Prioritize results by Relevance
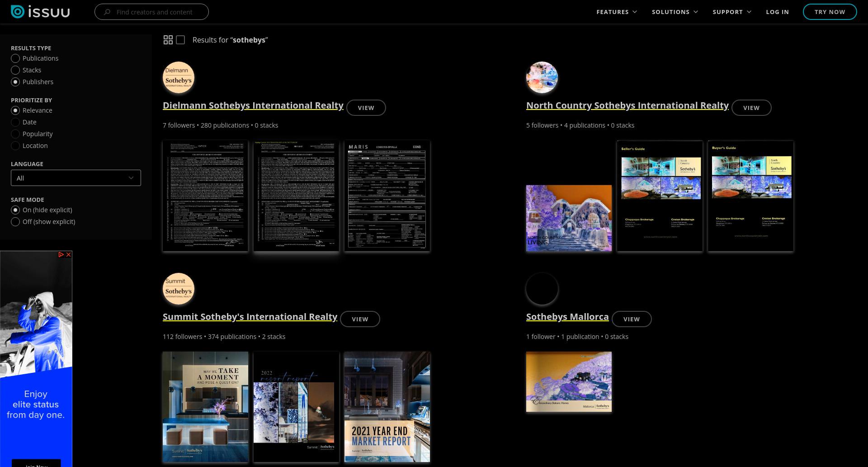Screen dimensions: 868x467 coord(32,110)
